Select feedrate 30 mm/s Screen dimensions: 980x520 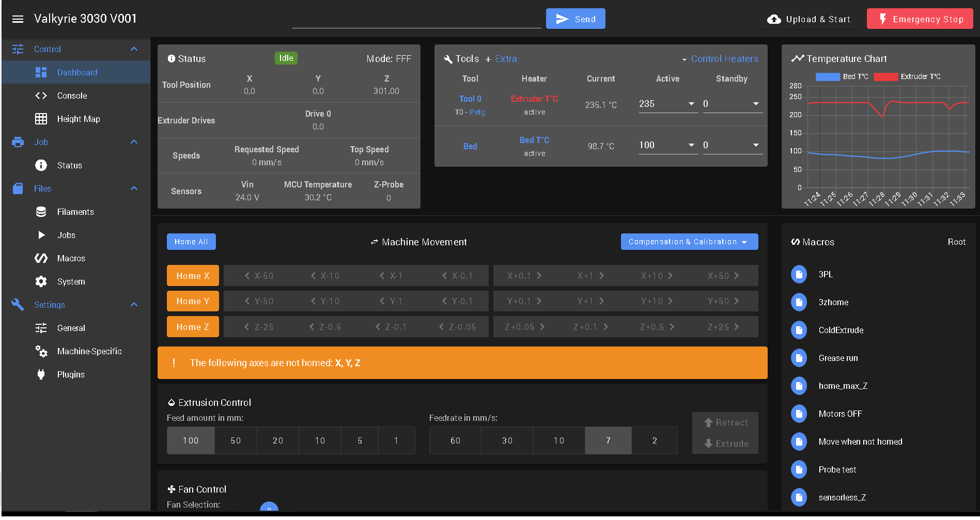[507, 440]
